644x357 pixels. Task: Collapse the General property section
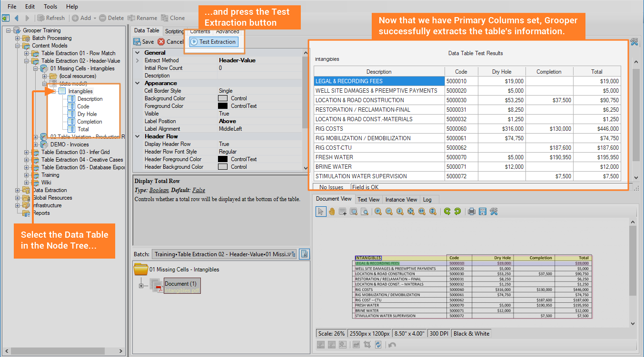tap(138, 53)
